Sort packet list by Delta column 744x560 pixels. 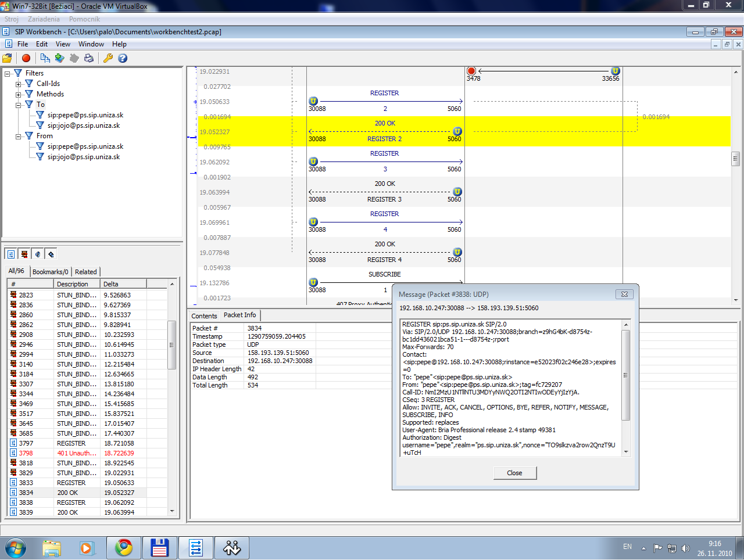pyautogui.click(x=123, y=284)
